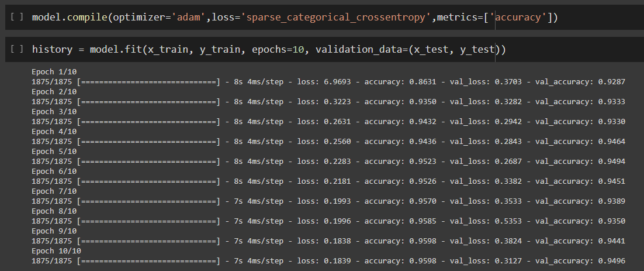Screen dimensions: 644x271
Task: Click the loss value 6.9693
Action: coord(337,82)
